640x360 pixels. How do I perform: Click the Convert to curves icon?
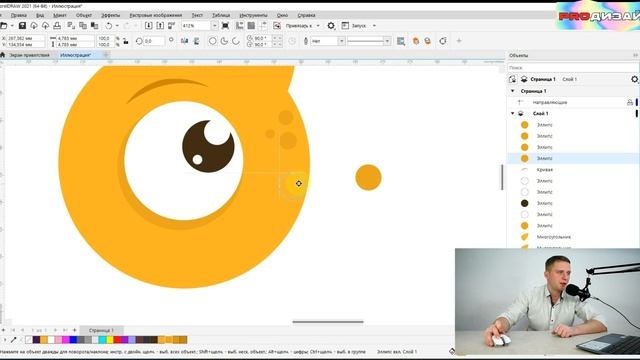click(443, 41)
